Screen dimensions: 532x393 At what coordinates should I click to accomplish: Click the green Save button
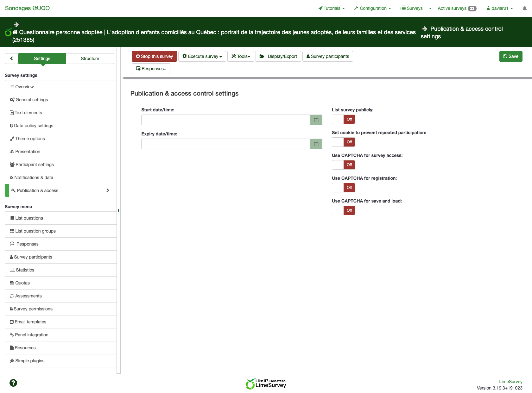tap(510, 56)
